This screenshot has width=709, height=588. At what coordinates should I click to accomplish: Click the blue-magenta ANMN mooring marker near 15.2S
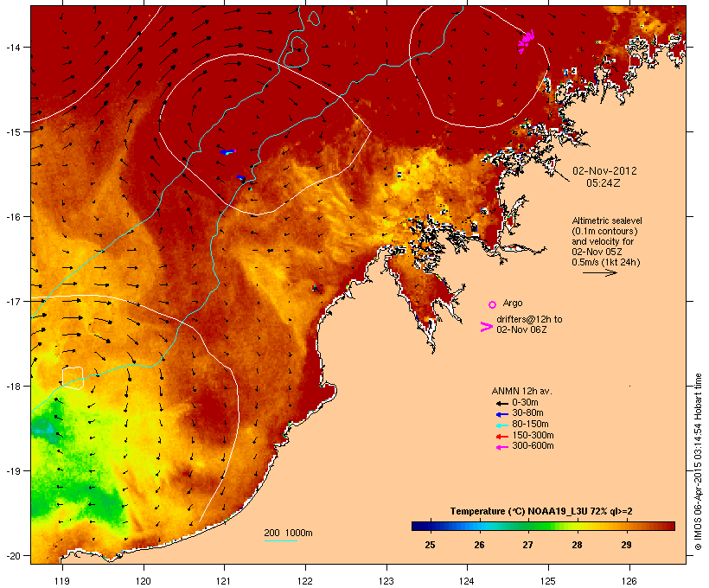pyautogui.click(x=227, y=151)
